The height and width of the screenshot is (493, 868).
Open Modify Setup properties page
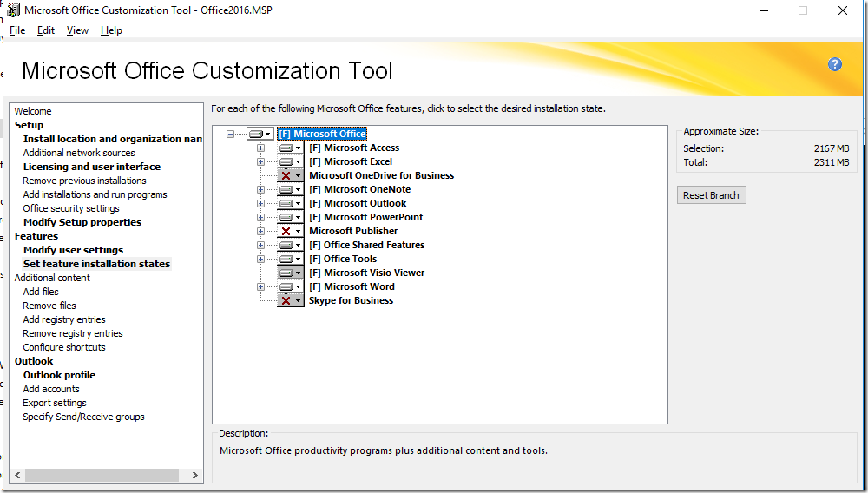coord(82,222)
